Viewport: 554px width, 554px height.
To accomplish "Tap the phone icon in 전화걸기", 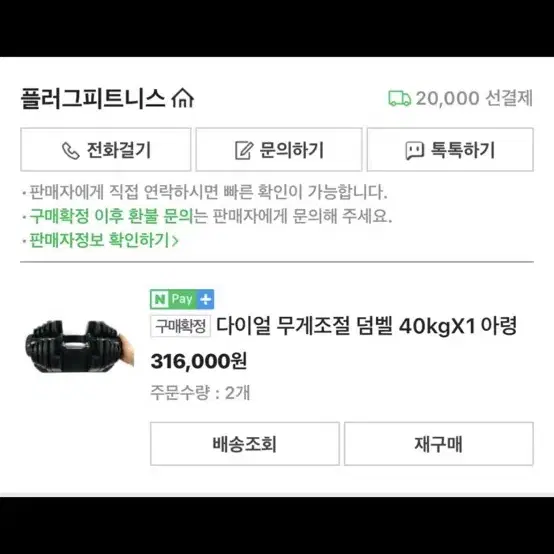I will point(71,151).
